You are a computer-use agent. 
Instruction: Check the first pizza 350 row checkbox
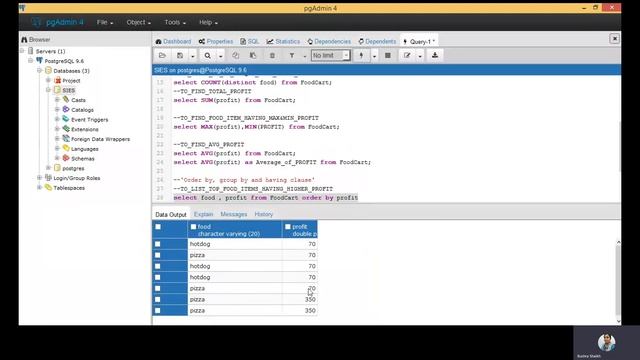click(x=158, y=300)
